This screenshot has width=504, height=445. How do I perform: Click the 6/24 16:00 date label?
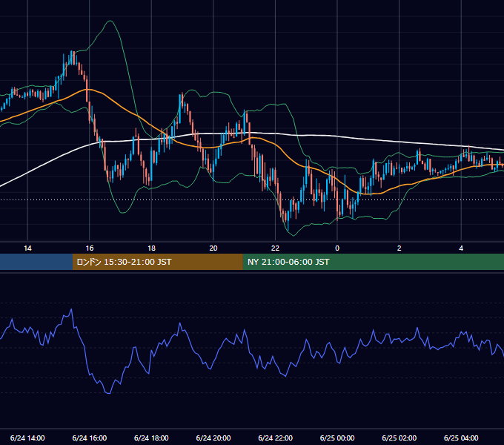[90, 438]
